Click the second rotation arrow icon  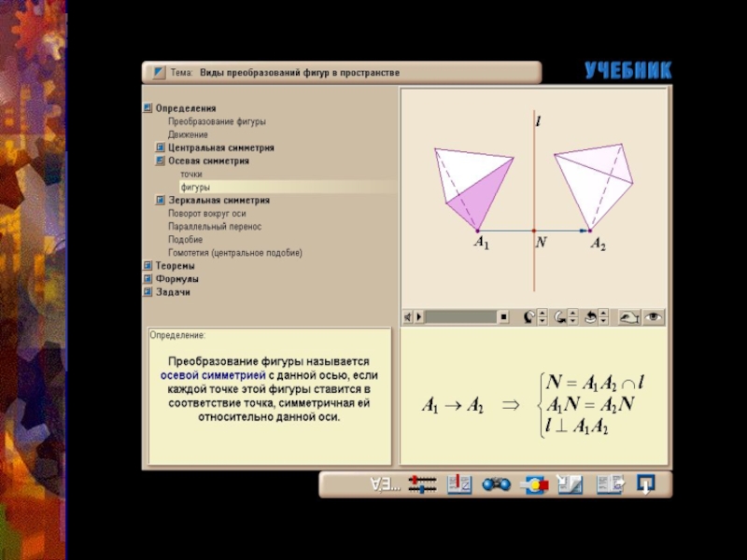[559, 316]
